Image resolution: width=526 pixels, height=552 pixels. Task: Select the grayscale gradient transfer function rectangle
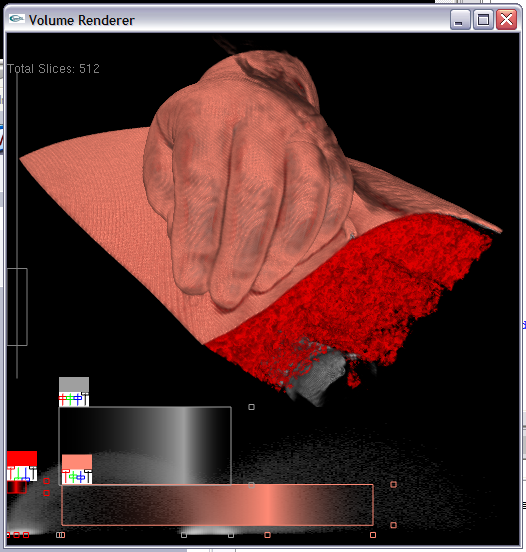tap(145, 446)
